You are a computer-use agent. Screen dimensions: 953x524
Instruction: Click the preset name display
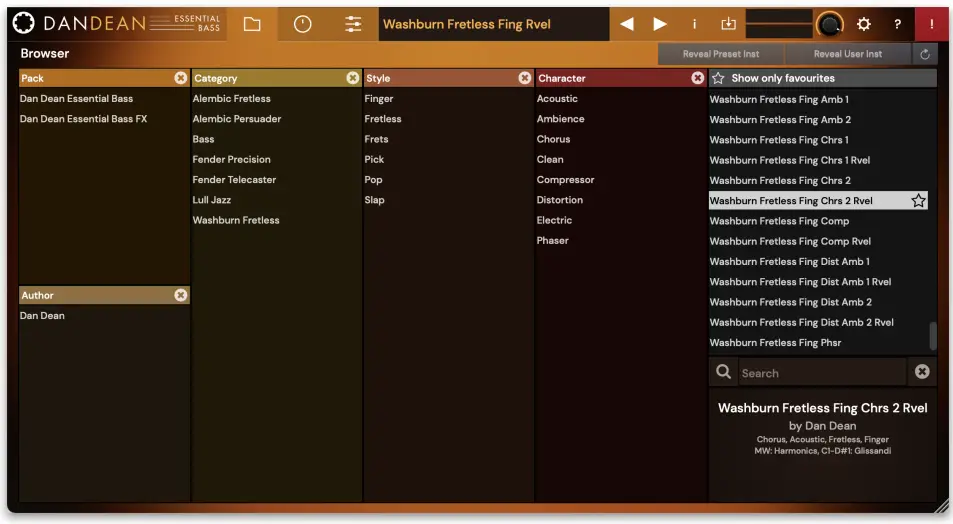494,24
